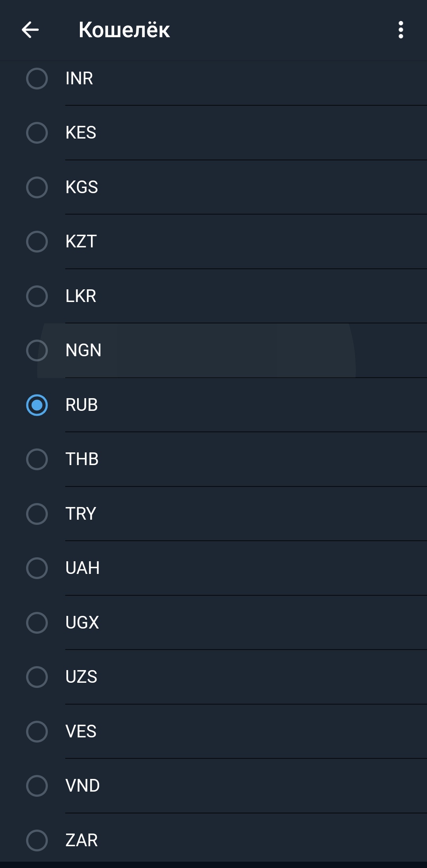Pick KZT currency radio button
The height and width of the screenshot is (868, 427).
(37, 241)
